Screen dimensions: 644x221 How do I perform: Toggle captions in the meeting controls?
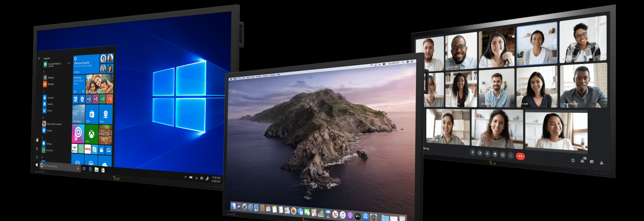point(487,154)
